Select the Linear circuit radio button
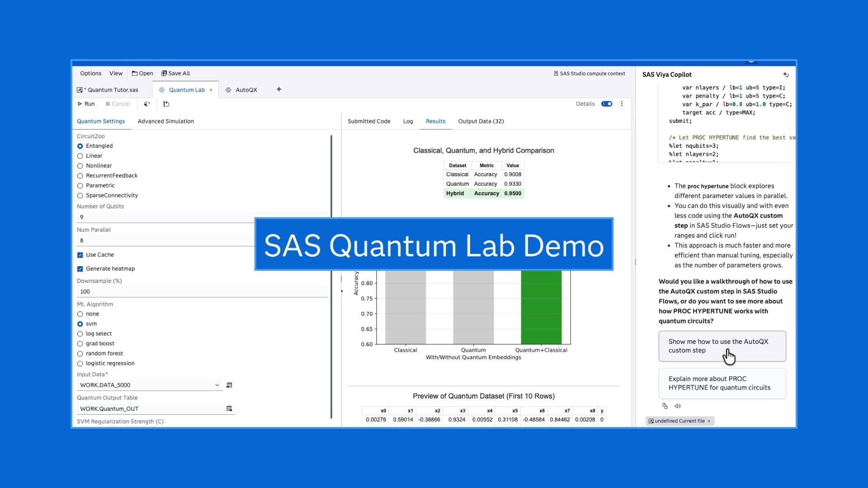Screen dimensions: 868x488 point(80,156)
